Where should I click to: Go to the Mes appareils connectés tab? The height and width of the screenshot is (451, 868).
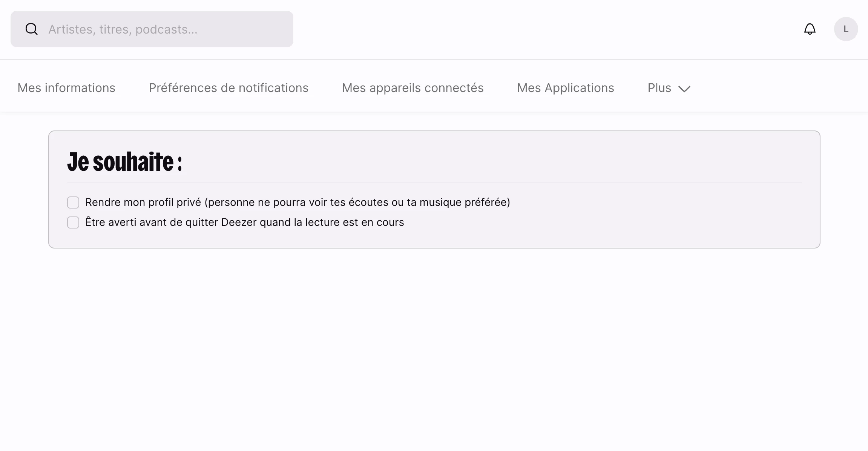pyautogui.click(x=413, y=88)
